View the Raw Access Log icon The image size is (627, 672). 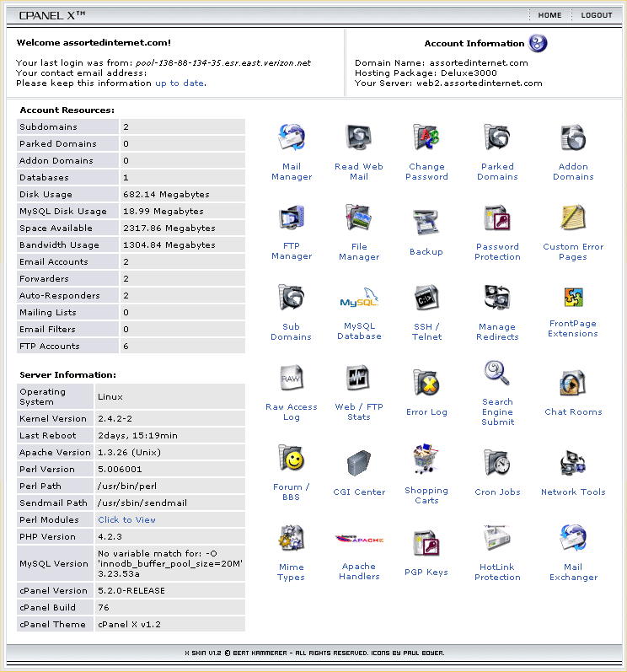(x=292, y=378)
